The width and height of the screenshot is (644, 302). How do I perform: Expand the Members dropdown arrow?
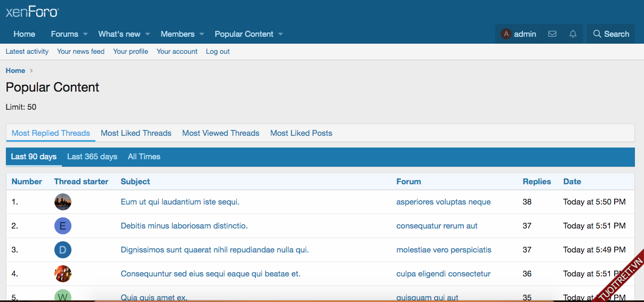(202, 34)
